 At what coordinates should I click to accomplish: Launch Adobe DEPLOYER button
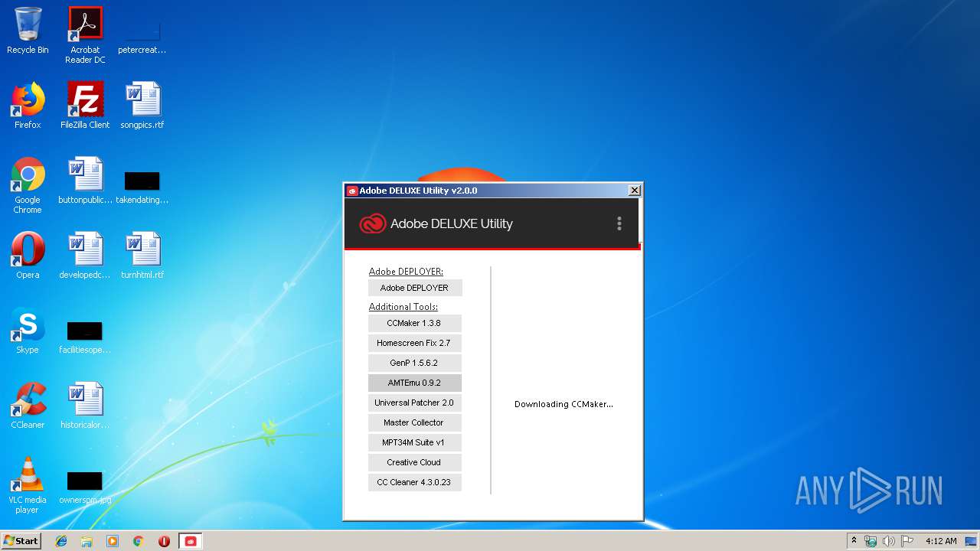coord(415,288)
